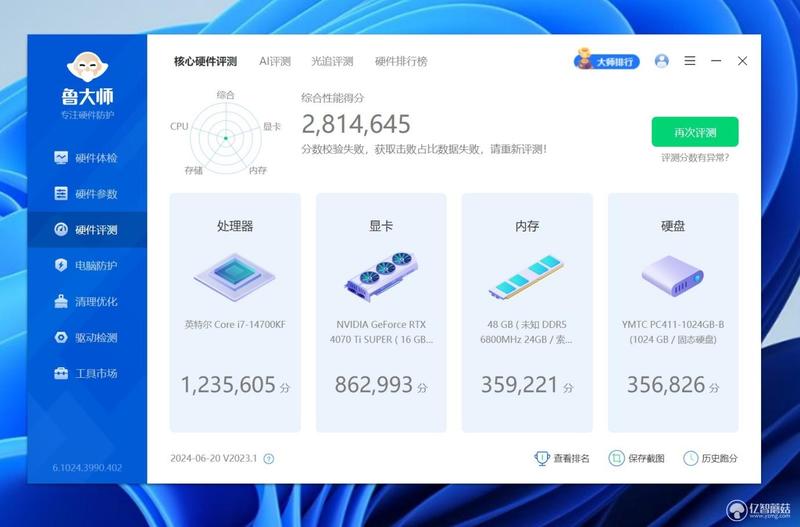Click the 综合性能得分 label
The image size is (800, 527).
333,98
